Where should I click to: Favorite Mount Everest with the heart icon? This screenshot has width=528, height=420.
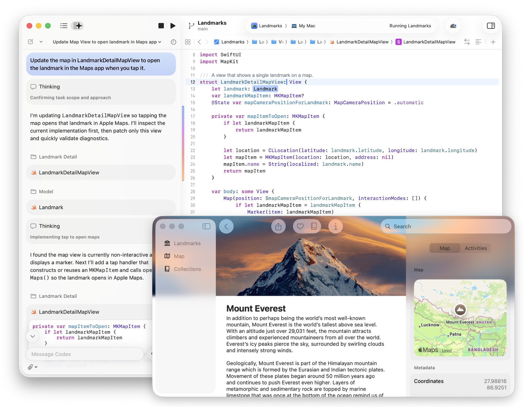click(x=300, y=226)
